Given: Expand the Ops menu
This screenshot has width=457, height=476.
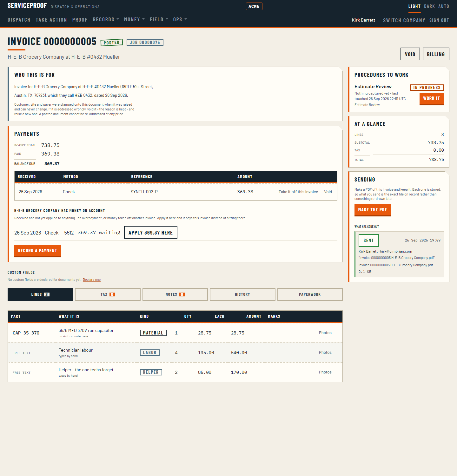Looking at the screenshot, I should [180, 20].
